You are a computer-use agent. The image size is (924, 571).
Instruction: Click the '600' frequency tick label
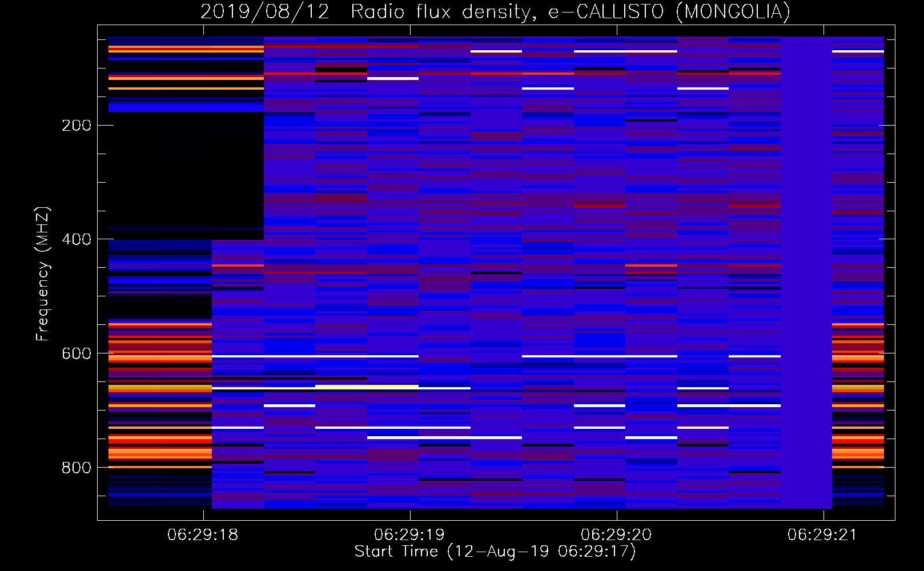77,353
